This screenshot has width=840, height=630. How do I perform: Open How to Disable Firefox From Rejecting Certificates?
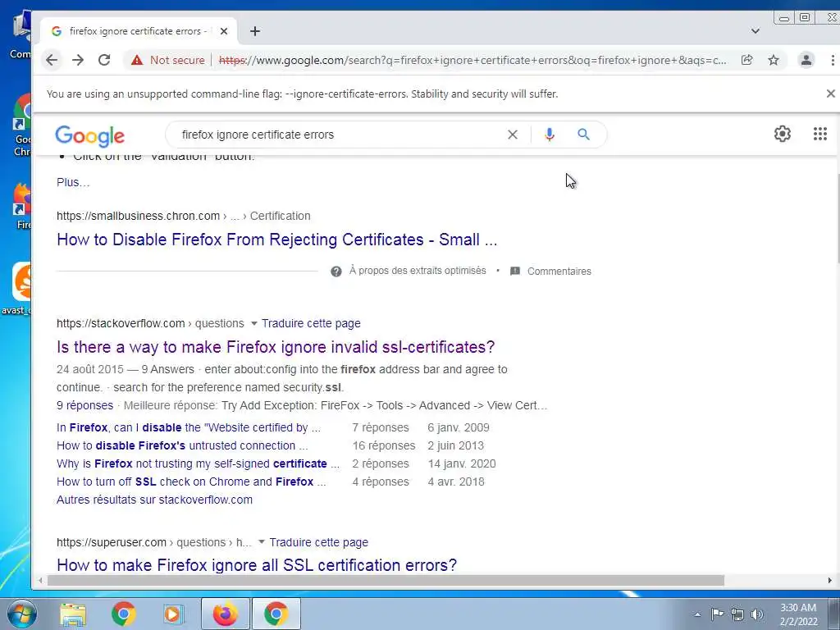click(x=277, y=240)
